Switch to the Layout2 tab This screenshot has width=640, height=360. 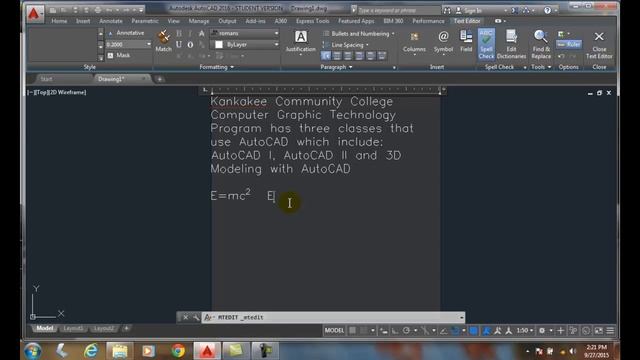(x=103, y=328)
